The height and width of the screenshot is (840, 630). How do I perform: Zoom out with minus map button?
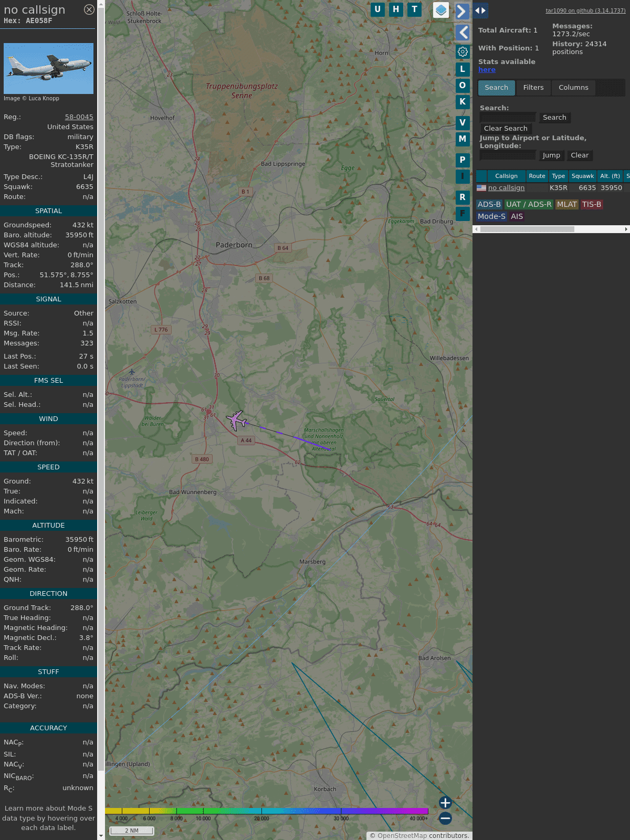click(x=445, y=818)
